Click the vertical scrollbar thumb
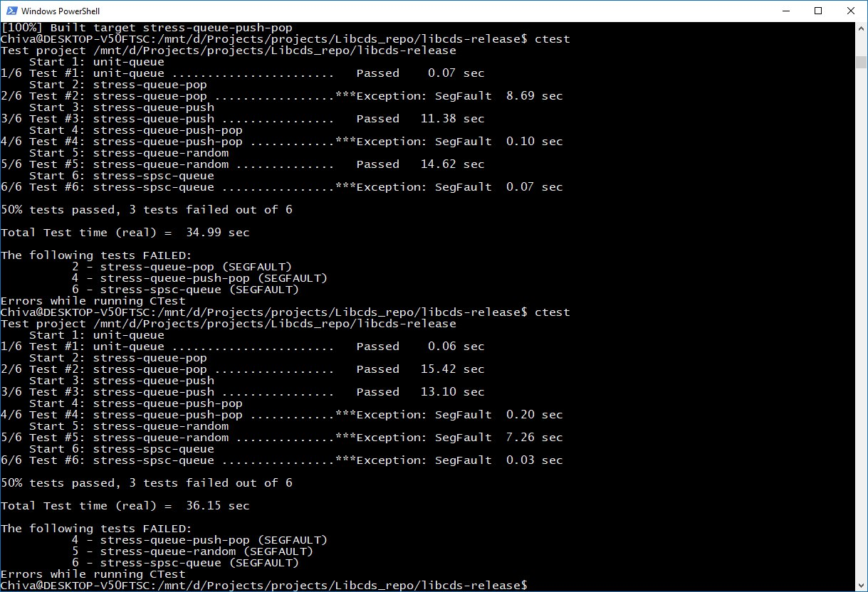The height and width of the screenshot is (592, 868). click(x=861, y=63)
